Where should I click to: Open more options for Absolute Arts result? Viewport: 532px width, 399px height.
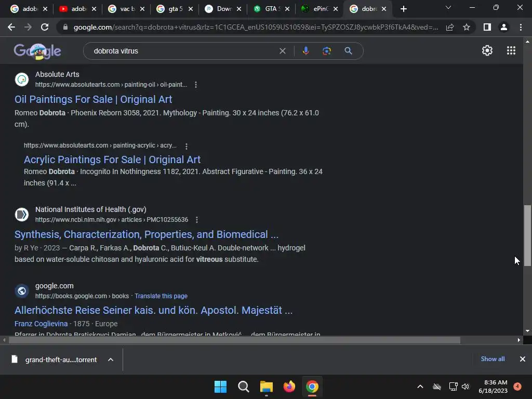click(196, 85)
